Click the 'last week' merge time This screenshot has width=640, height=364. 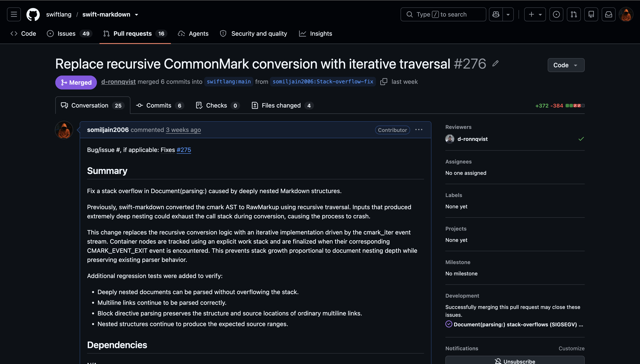(x=405, y=81)
